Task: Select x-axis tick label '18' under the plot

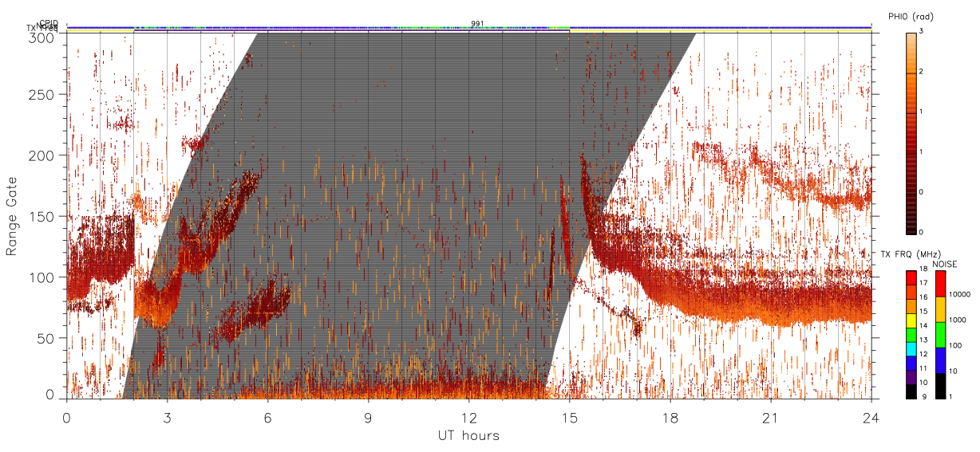Action: click(670, 417)
